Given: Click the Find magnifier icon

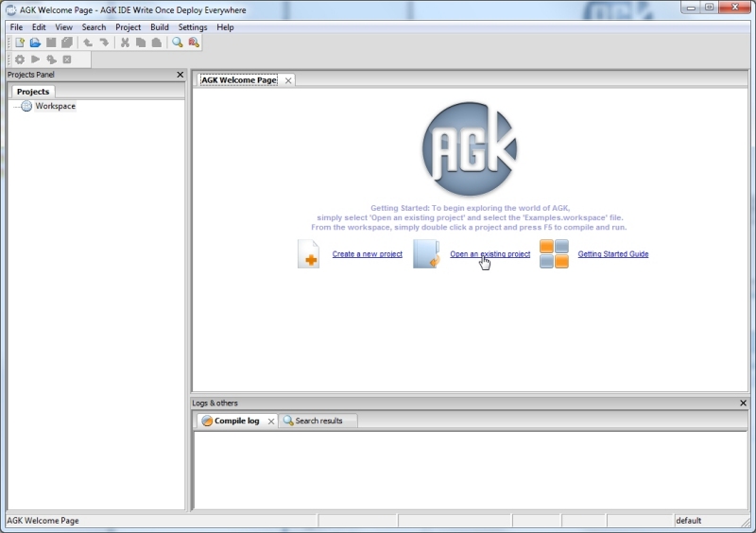Looking at the screenshot, I should pos(178,43).
